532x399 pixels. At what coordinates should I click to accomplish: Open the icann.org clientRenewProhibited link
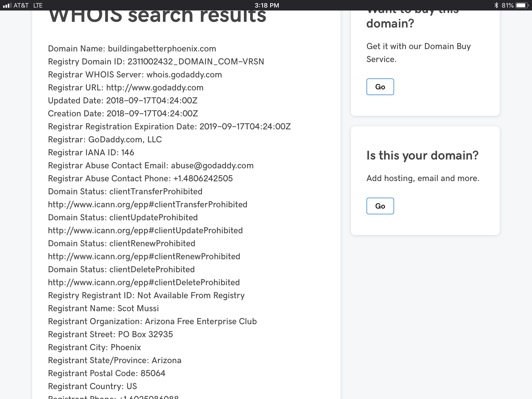click(144, 257)
